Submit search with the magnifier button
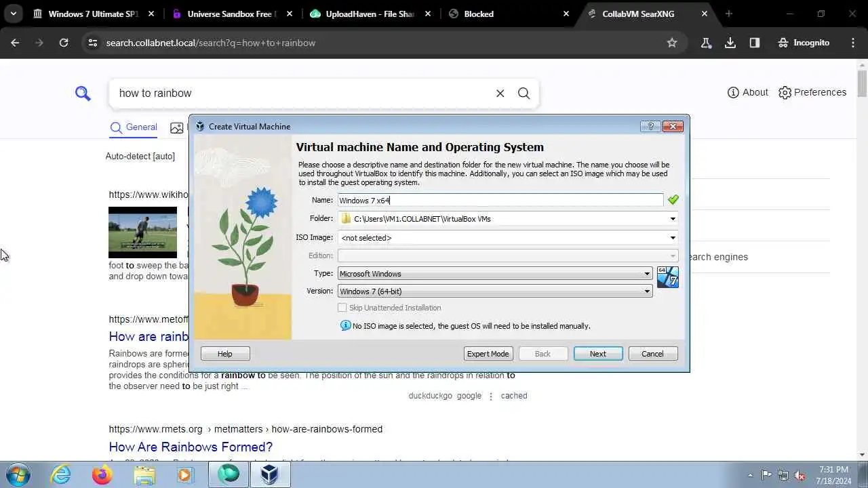The image size is (868, 488). 524,94
